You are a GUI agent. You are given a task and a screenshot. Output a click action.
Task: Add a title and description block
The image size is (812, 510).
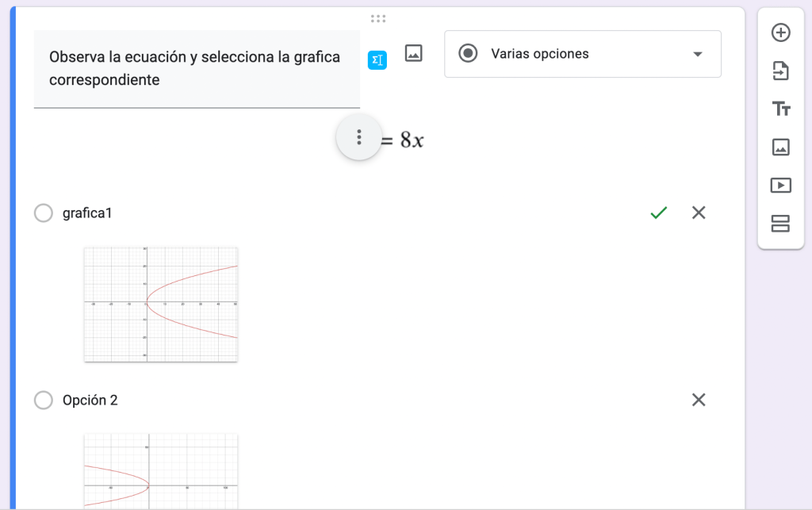(x=780, y=109)
